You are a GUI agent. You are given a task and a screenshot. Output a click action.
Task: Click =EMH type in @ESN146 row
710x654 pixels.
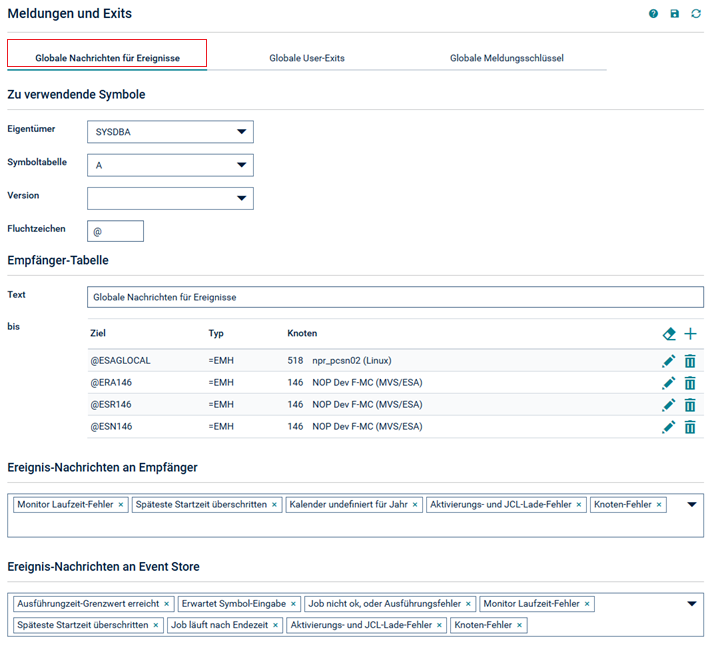(221, 426)
